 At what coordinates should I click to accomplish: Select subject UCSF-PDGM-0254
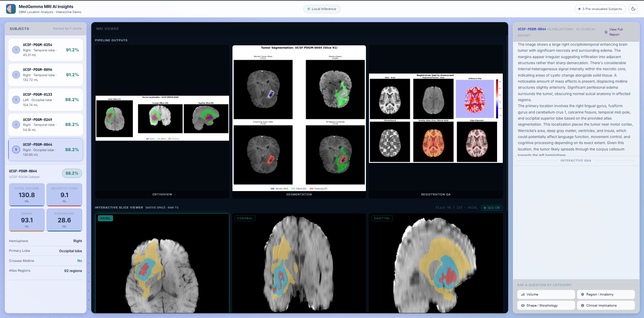[46, 50]
